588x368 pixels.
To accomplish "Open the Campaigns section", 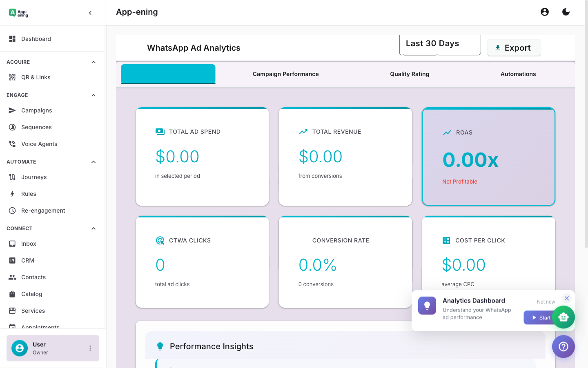I will [36, 110].
